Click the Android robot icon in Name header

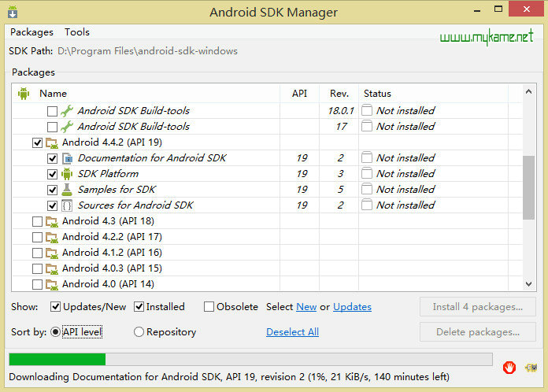pyautogui.click(x=24, y=94)
